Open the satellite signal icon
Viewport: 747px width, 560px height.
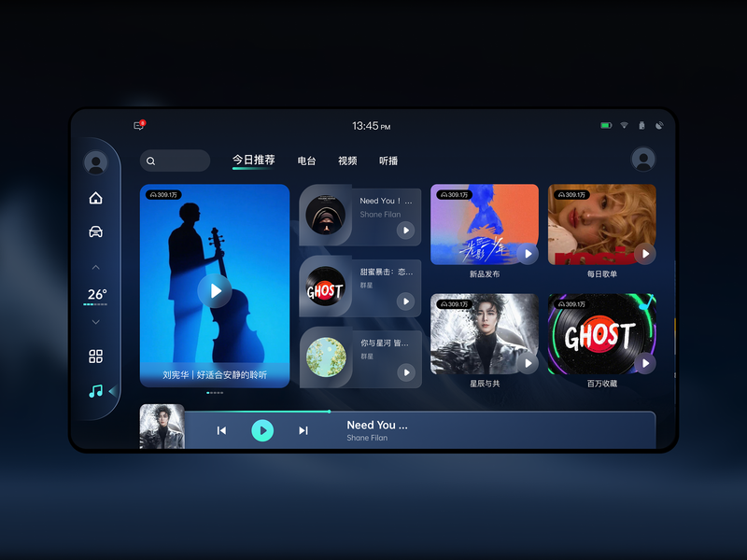(659, 125)
